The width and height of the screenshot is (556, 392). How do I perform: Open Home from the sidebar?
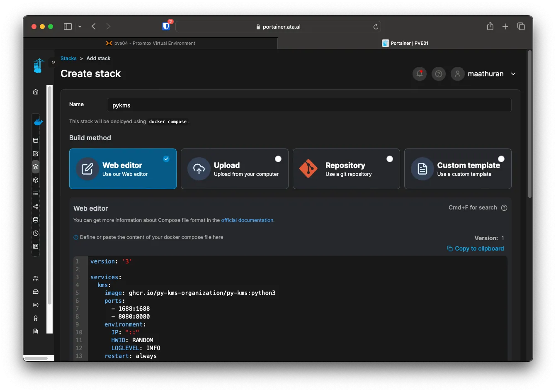pyautogui.click(x=36, y=92)
